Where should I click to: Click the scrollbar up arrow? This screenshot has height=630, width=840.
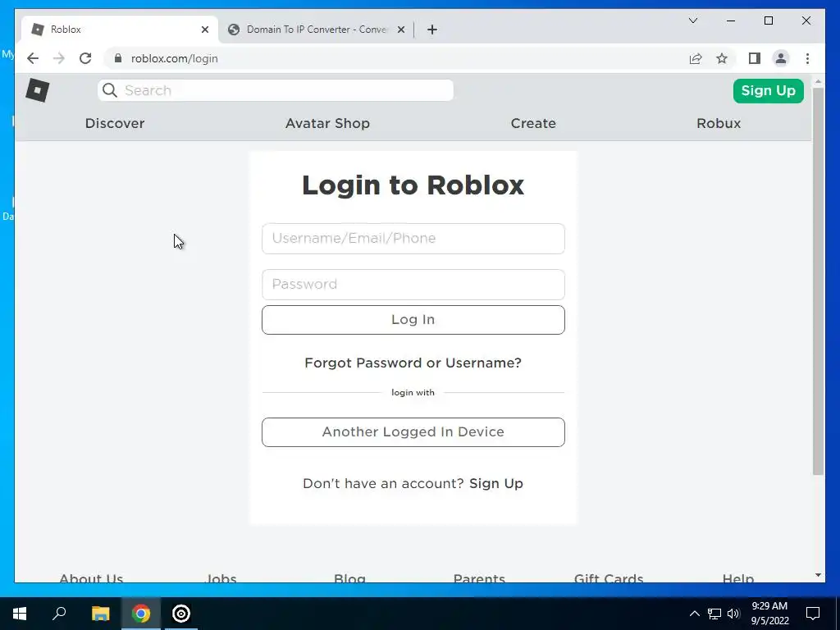click(818, 81)
